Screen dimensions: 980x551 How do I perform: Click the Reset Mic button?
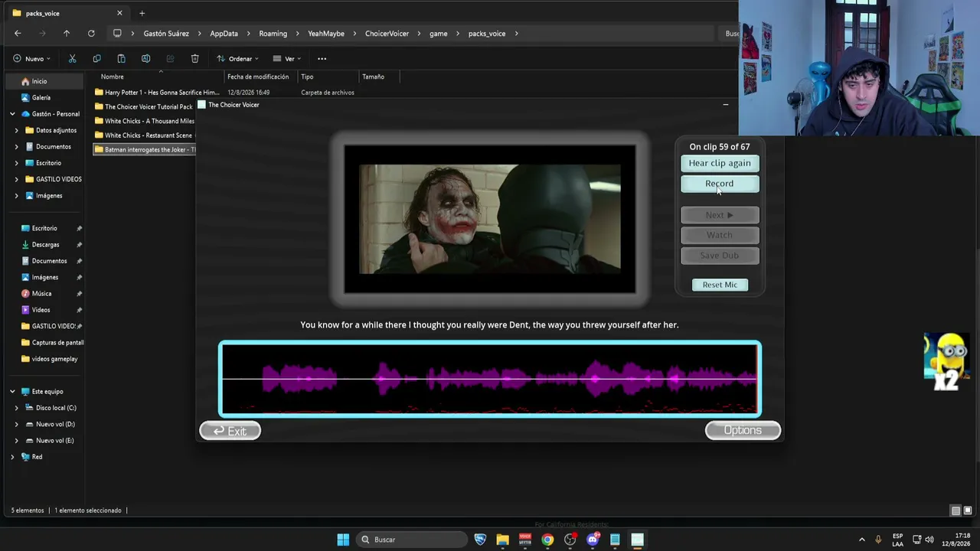pyautogui.click(x=720, y=285)
